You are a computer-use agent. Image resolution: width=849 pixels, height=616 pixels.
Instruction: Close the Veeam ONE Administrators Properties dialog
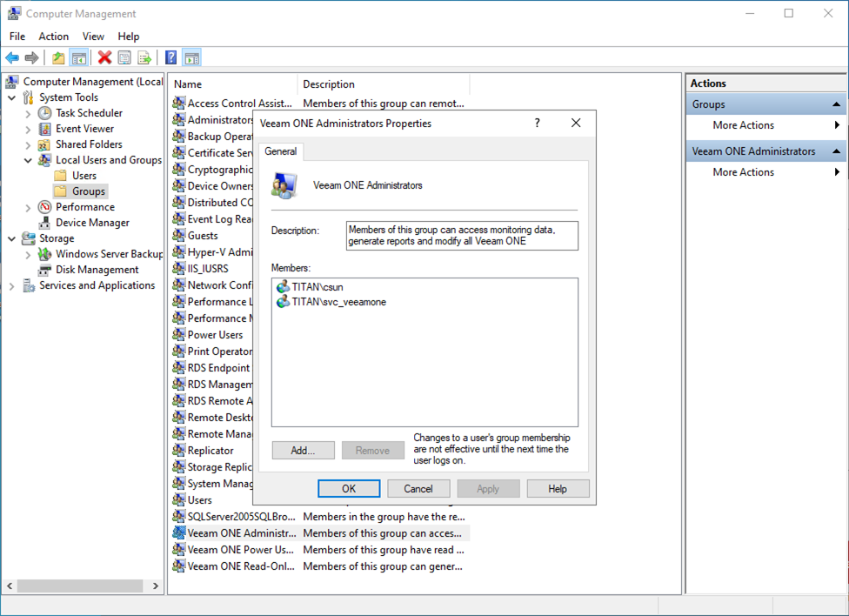[576, 123]
